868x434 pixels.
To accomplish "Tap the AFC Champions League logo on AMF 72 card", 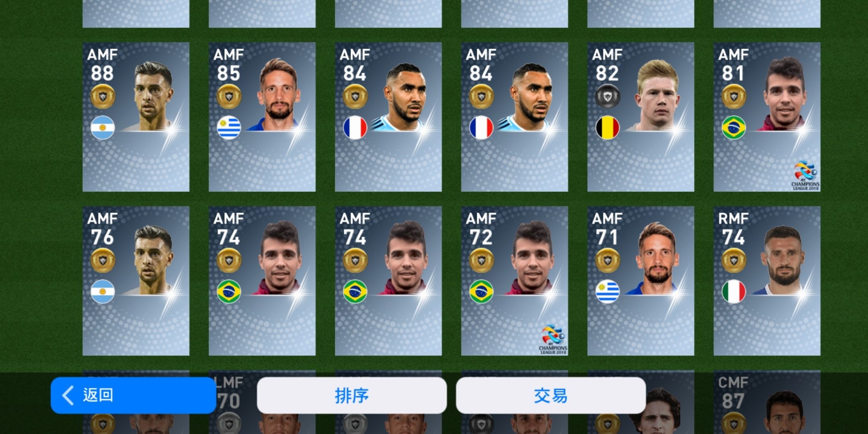I will (x=553, y=340).
